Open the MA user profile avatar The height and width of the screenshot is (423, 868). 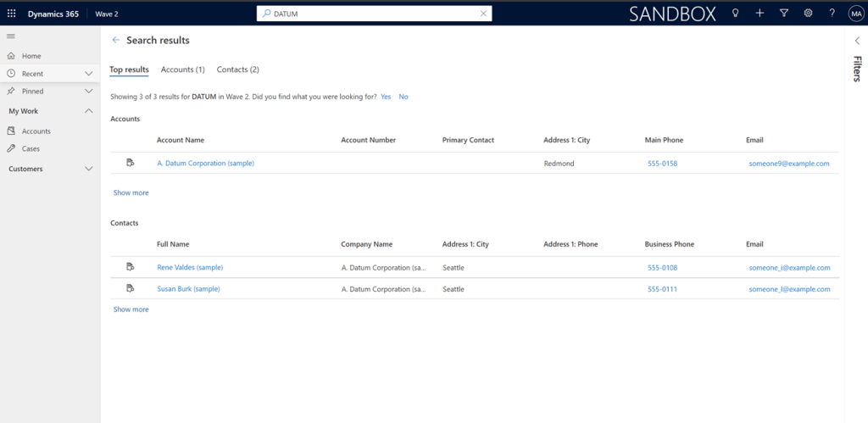(x=854, y=14)
